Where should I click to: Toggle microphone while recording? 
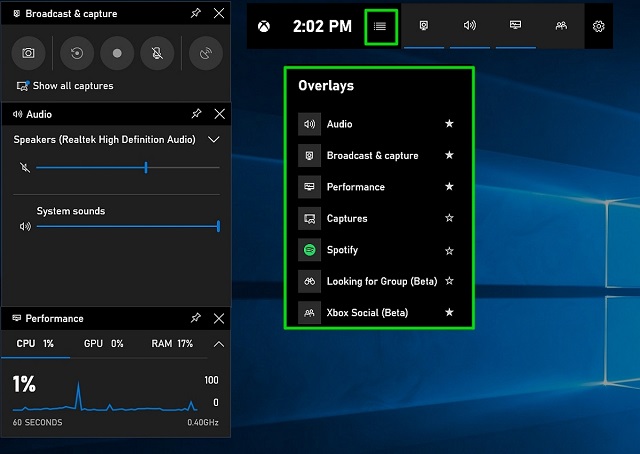pos(157,53)
